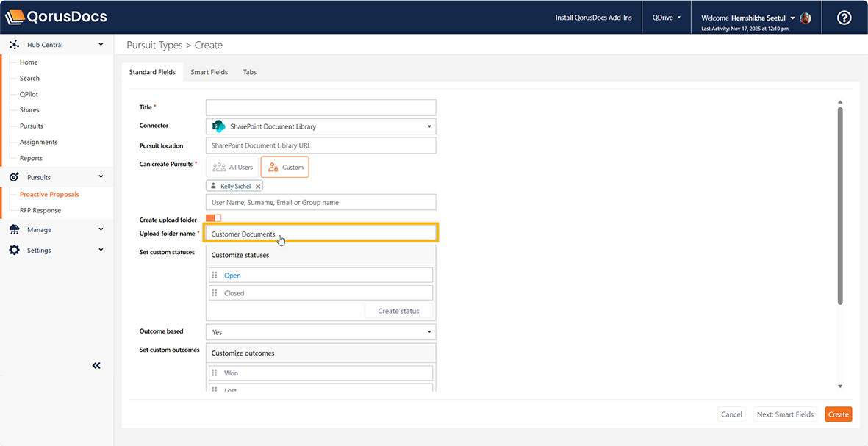
Task: Click the Hub Central network icon
Action: pyautogui.click(x=14, y=45)
